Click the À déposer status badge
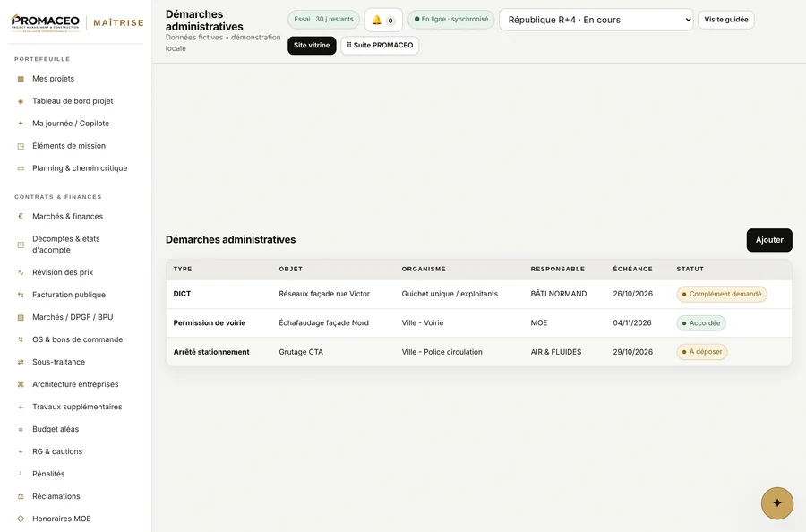Image resolution: width=806 pixels, height=532 pixels. pos(701,352)
